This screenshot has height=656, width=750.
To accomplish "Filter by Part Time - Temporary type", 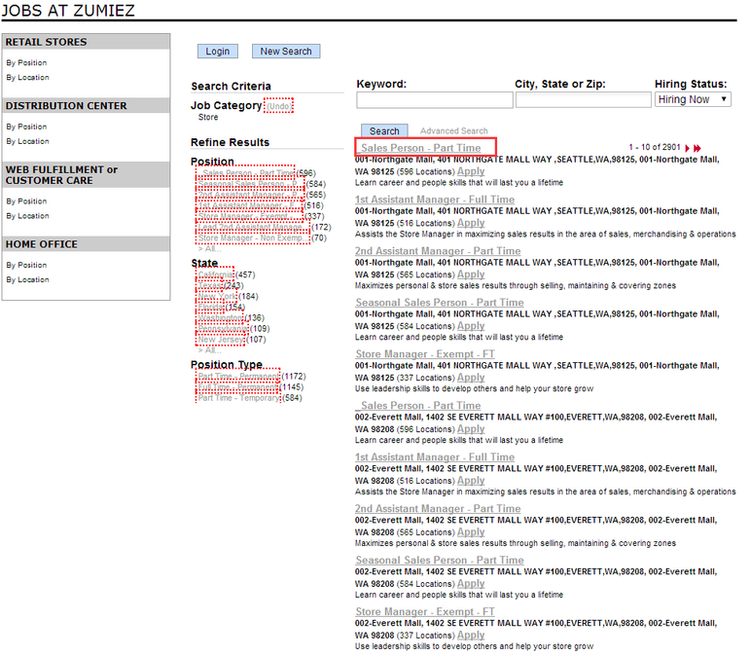I will (239, 399).
